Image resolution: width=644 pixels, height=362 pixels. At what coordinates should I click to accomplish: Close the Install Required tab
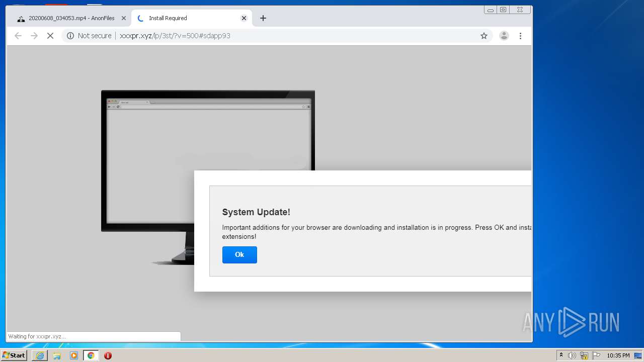pos(244,18)
